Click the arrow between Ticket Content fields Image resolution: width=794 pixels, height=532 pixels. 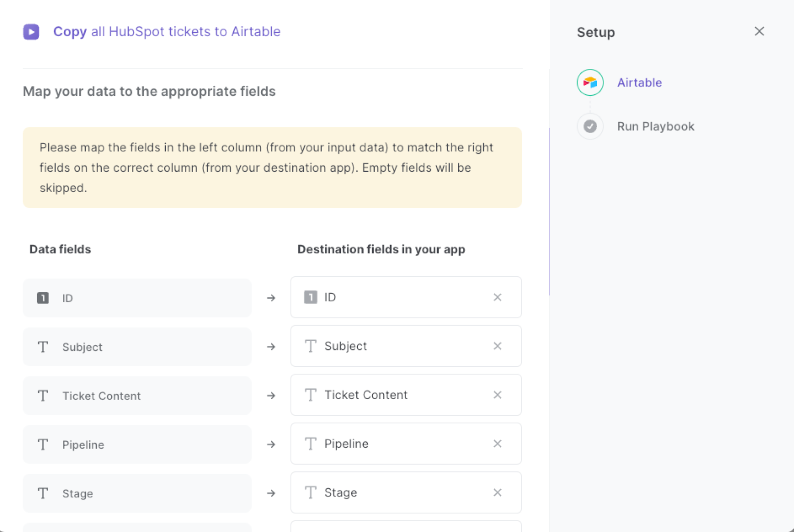coord(271,396)
